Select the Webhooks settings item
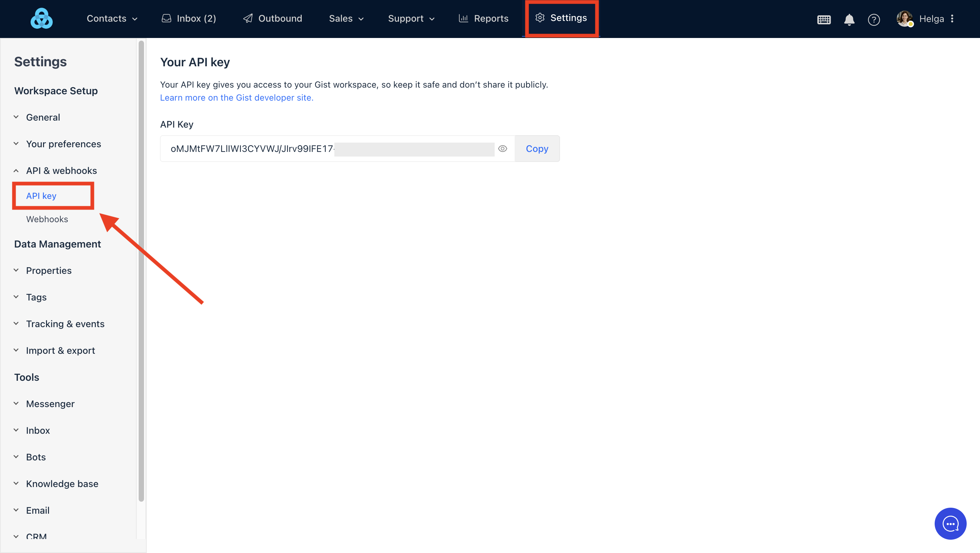The image size is (980, 553). click(x=47, y=219)
